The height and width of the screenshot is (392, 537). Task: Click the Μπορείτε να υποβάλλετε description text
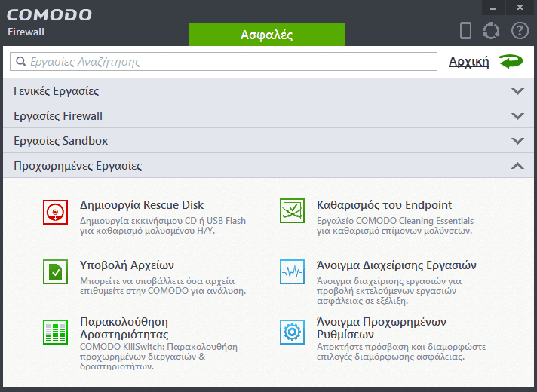pos(163,286)
